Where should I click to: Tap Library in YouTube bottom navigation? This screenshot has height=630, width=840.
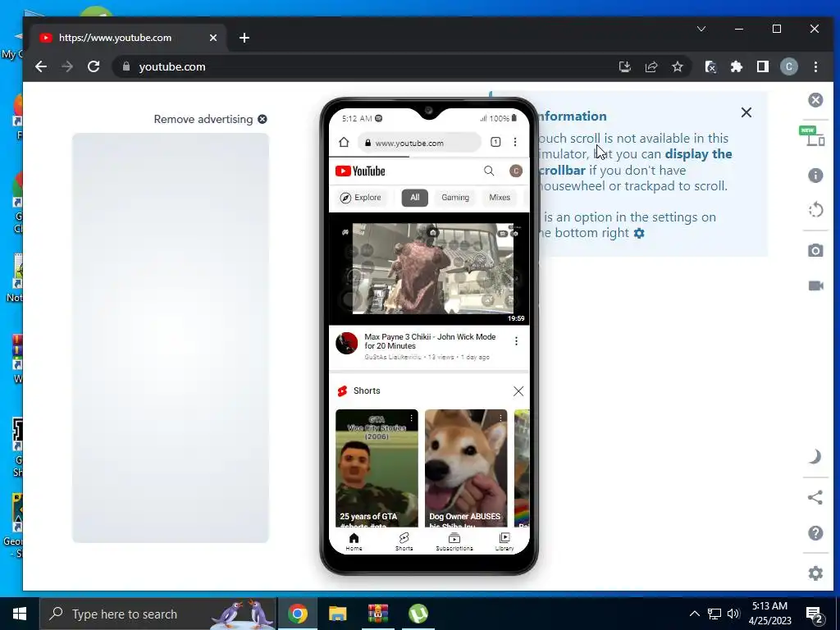pyautogui.click(x=504, y=541)
